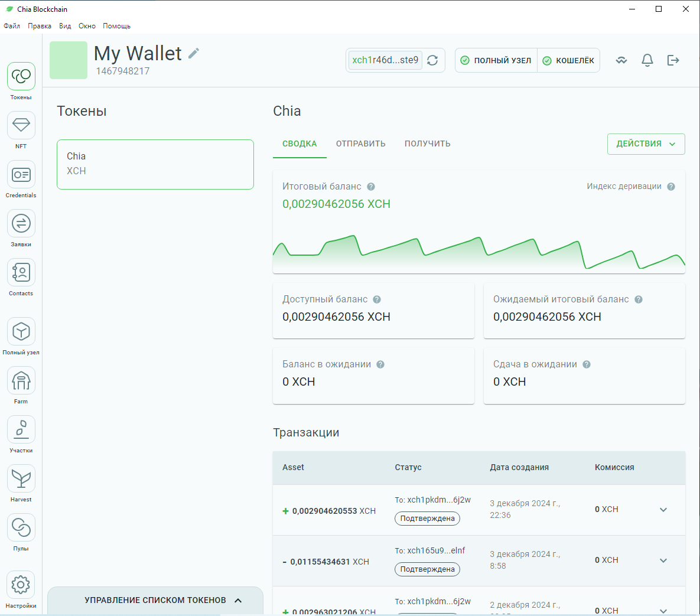Expand the +0,002904620553 XCH transaction row
This screenshot has height=616, width=700.
coord(663,510)
